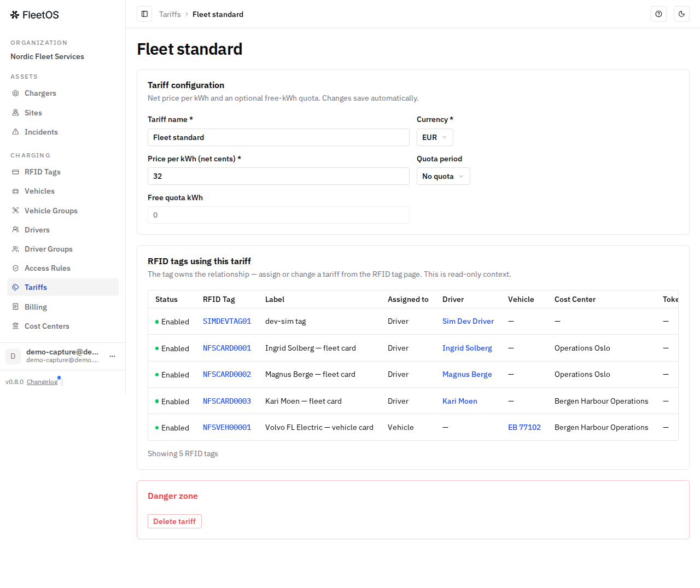Click the Cost Center column header
The width and height of the screenshot is (700, 588).
(x=575, y=299)
